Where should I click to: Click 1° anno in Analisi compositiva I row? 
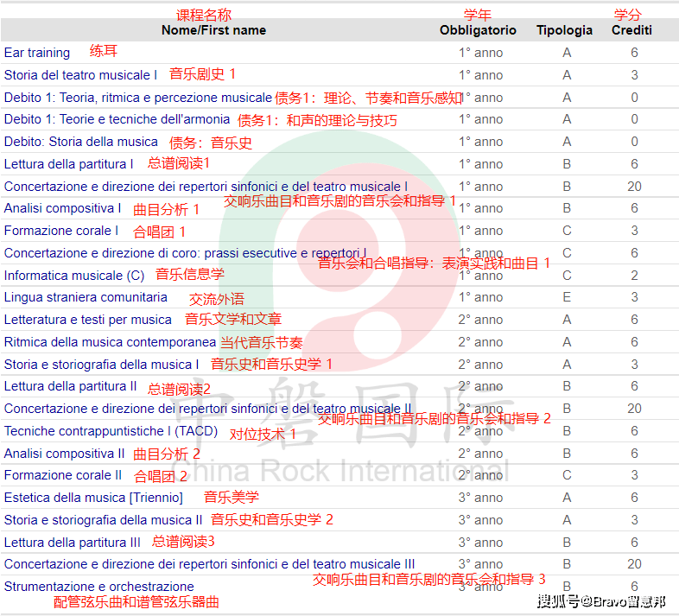[x=480, y=208]
